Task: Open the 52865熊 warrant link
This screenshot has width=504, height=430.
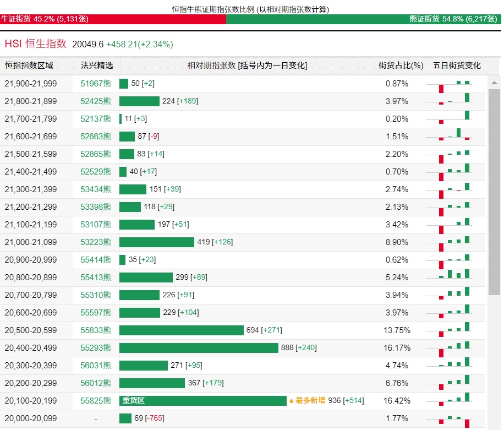Action: (x=96, y=154)
